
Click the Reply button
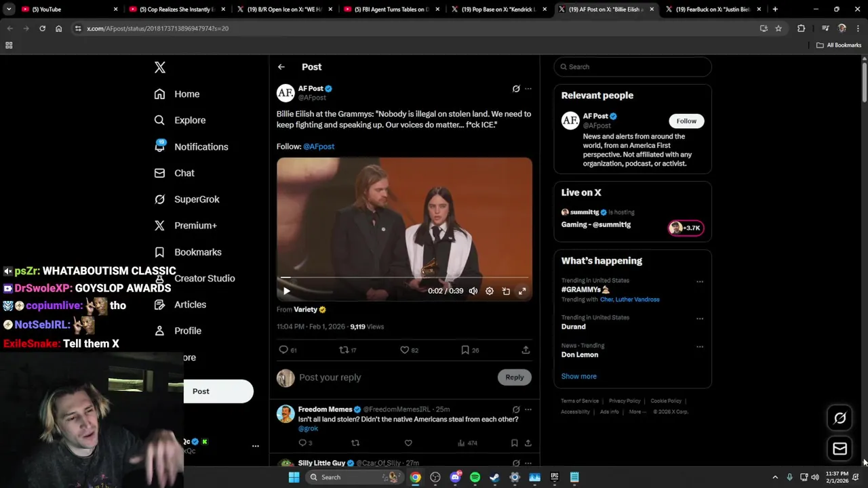point(515,378)
